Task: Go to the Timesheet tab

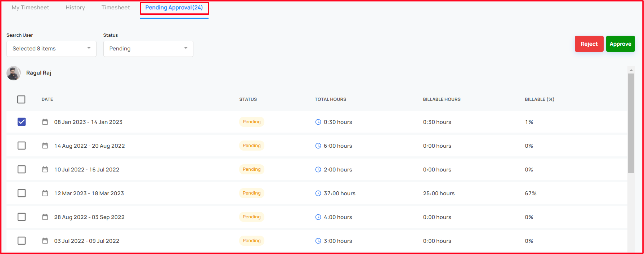Action: pos(116,8)
